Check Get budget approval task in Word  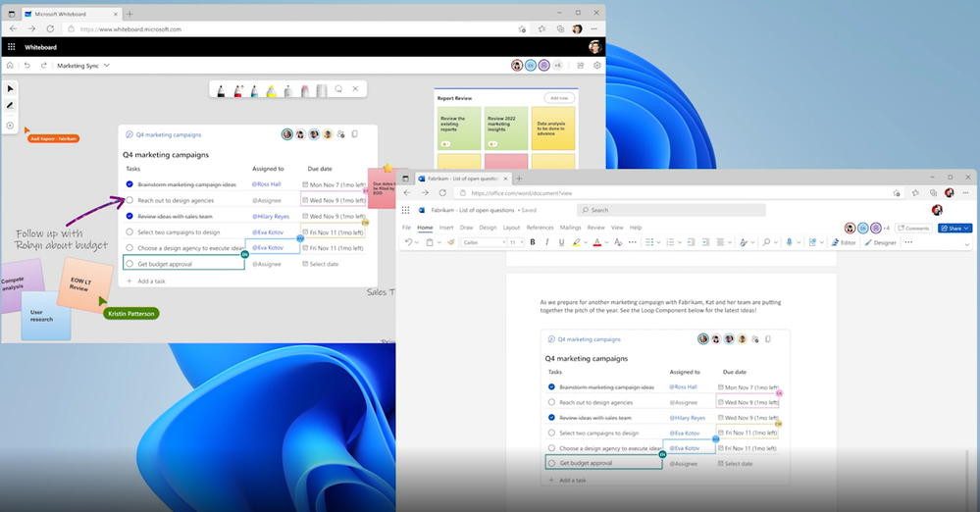pyautogui.click(x=551, y=463)
